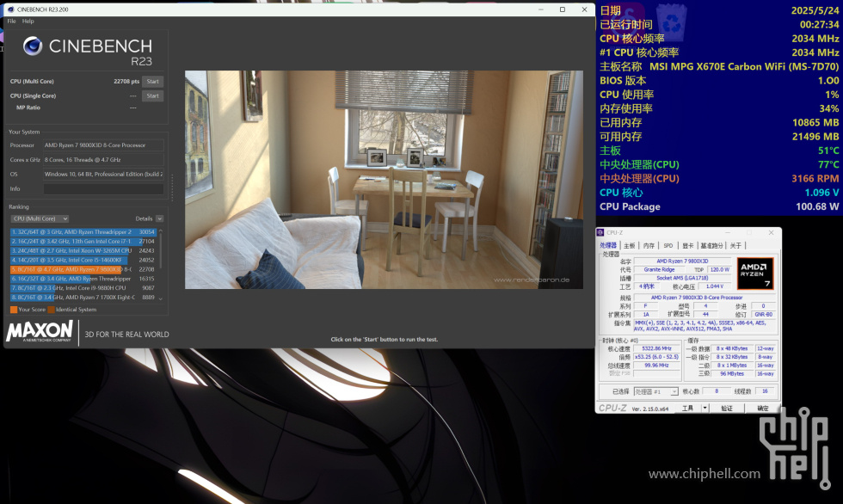The height and width of the screenshot is (504, 843).
Task: Click the Granite Ridge codename field
Action: pyautogui.click(x=659, y=270)
